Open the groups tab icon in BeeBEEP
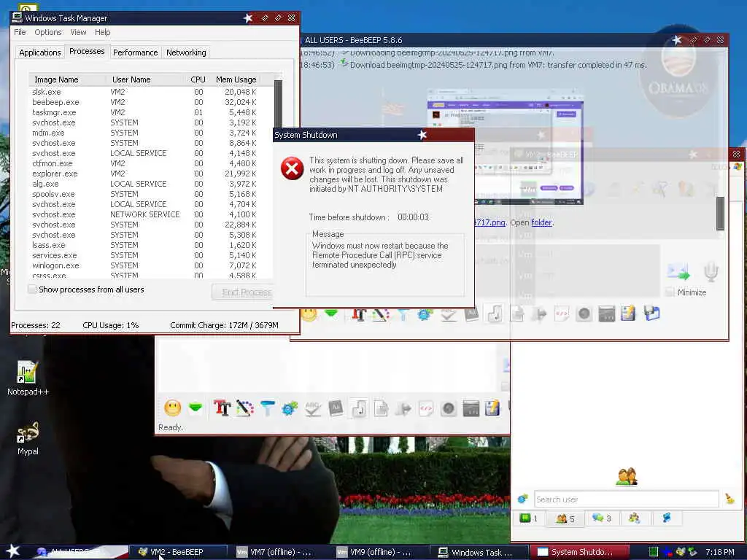Screen dimensions: 747x560 click(634, 518)
